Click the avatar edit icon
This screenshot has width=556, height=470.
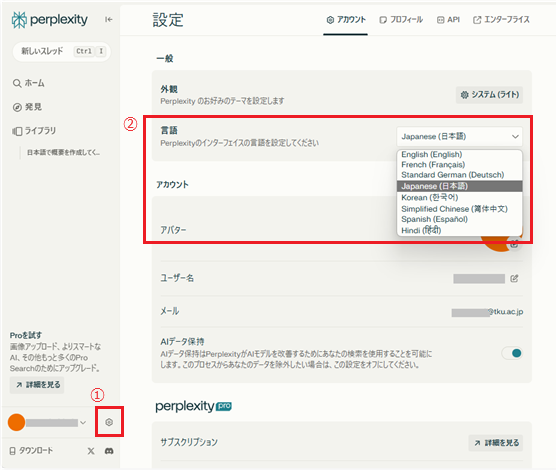click(515, 244)
